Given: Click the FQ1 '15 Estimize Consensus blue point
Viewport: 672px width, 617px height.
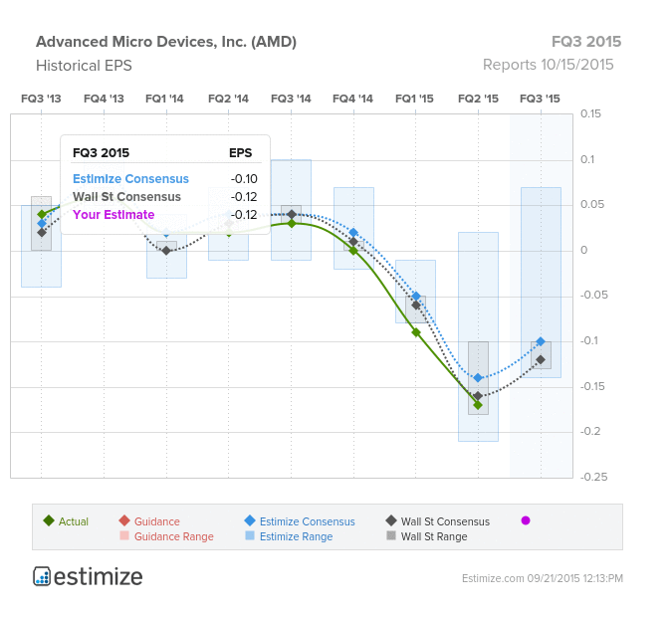Looking at the screenshot, I should (x=416, y=297).
